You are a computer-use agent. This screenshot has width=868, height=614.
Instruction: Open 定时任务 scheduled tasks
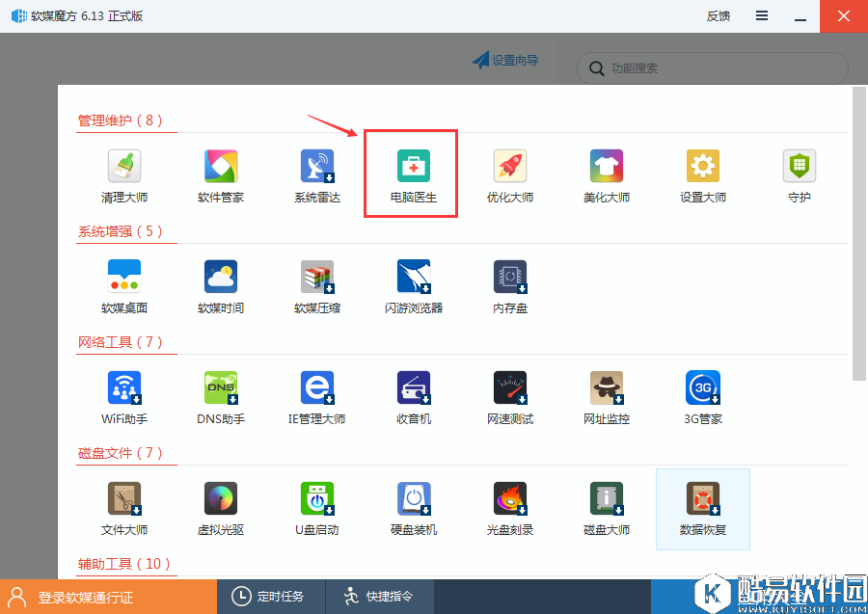(270, 597)
